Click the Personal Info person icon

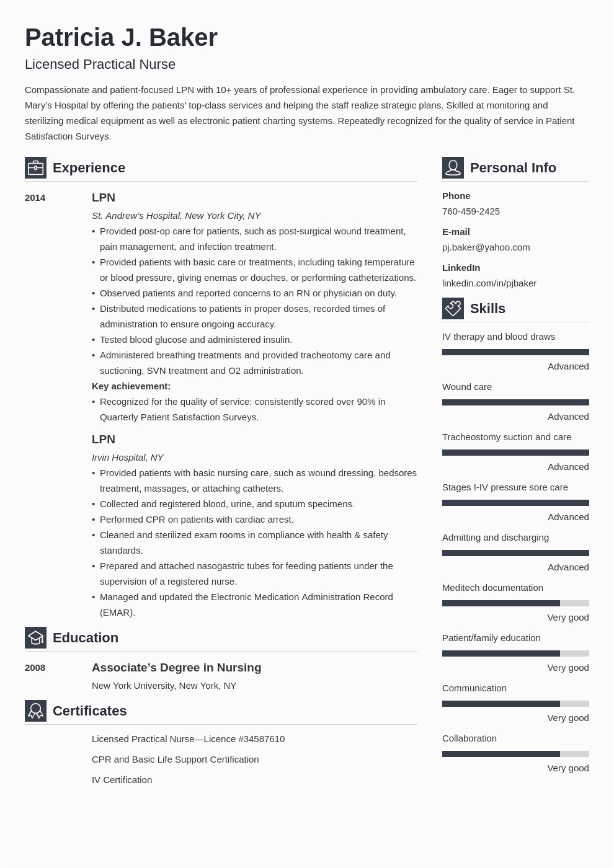click(453, 167)
